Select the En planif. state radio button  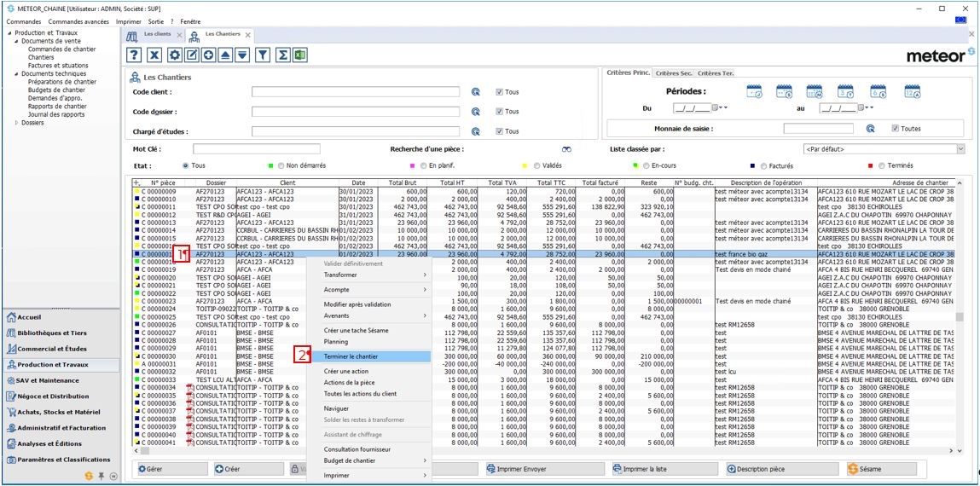423,166
